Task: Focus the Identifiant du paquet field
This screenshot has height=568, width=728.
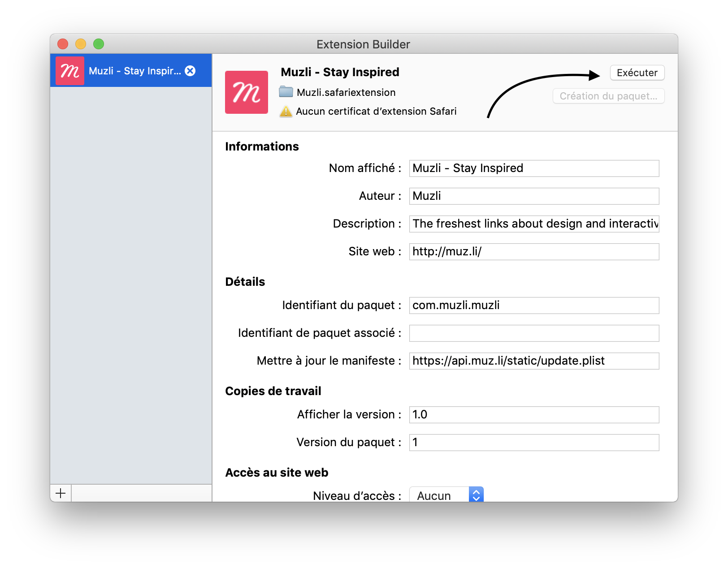Action: point(533,306)
